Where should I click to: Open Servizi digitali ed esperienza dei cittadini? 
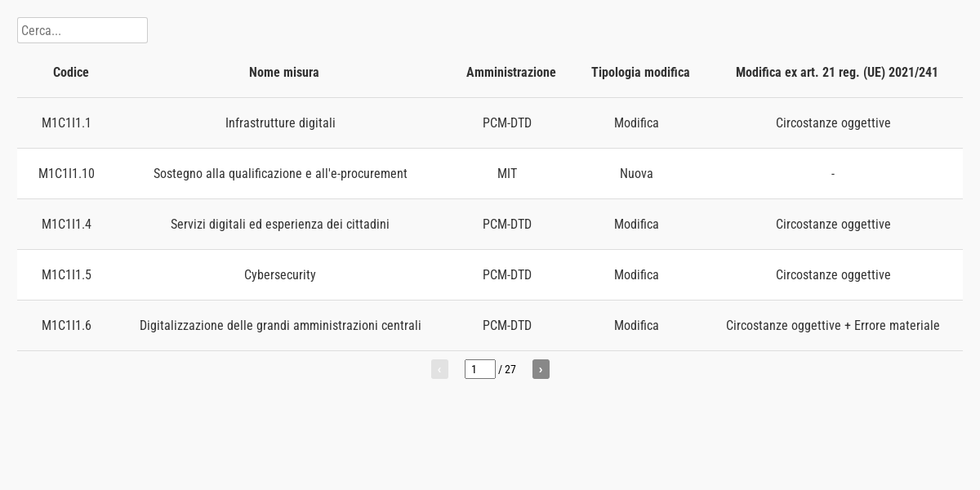(x=280, y=224)
